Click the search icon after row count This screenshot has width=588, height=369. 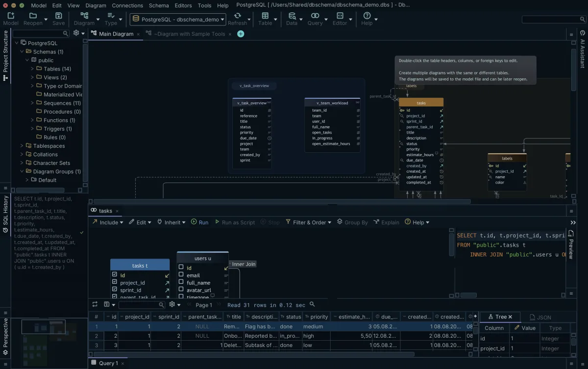tap(312, 304)
